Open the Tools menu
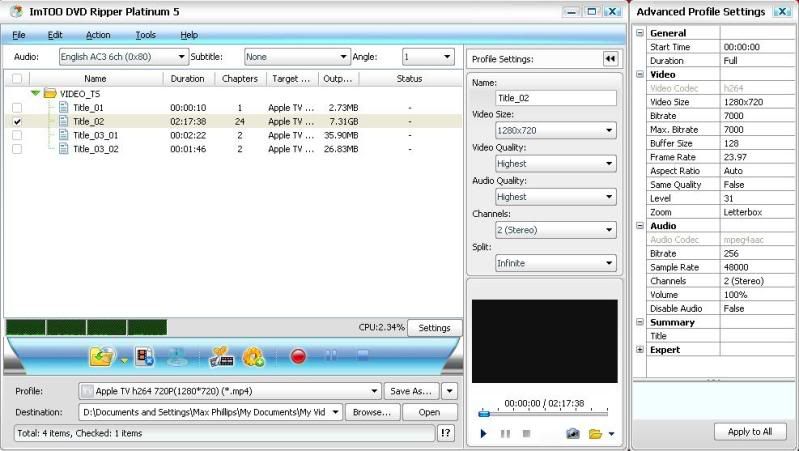The image size is (799, 451). click(x=146, y=35)
